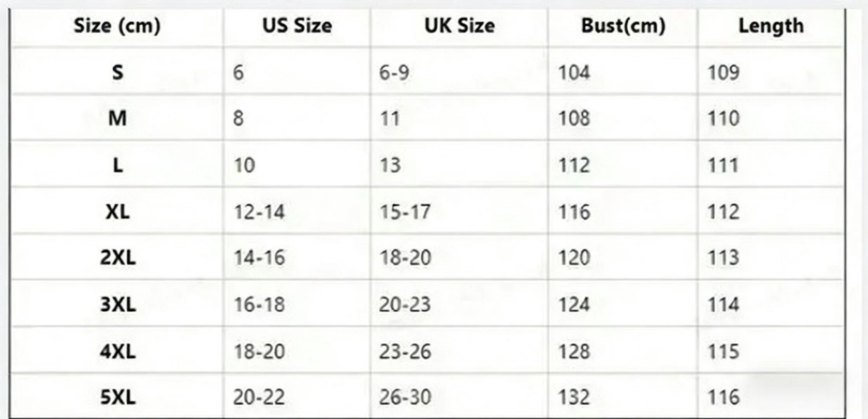Click the "Size (cm)" column header

(117, 26)
